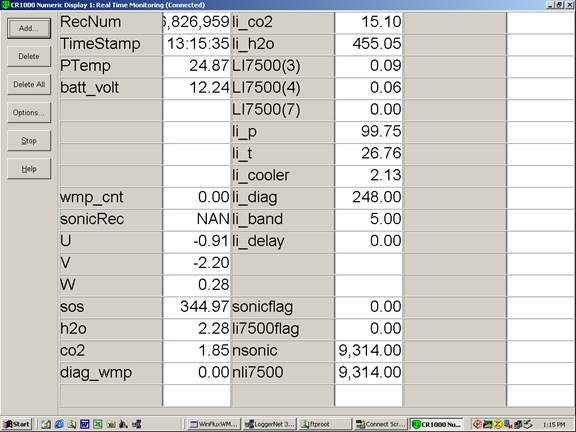Select the sonicflag label cell
Image resolution: width=576 pixels, height=432 pixels.
pos(283,307)
